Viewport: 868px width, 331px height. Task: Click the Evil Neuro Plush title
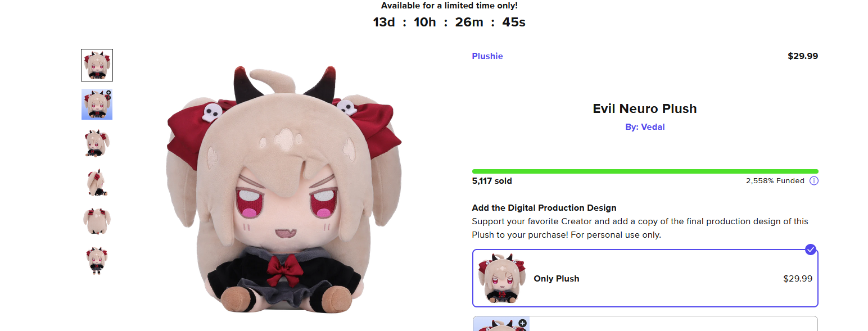(645, 108)
